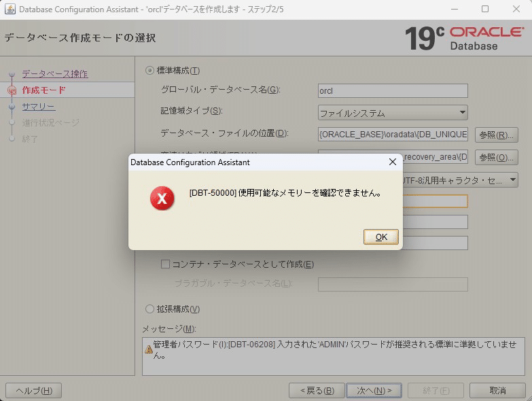This screenshot has height=401, width=532.
Task: Click the confirm password field below the highlighted one
Action: point(436,222)
